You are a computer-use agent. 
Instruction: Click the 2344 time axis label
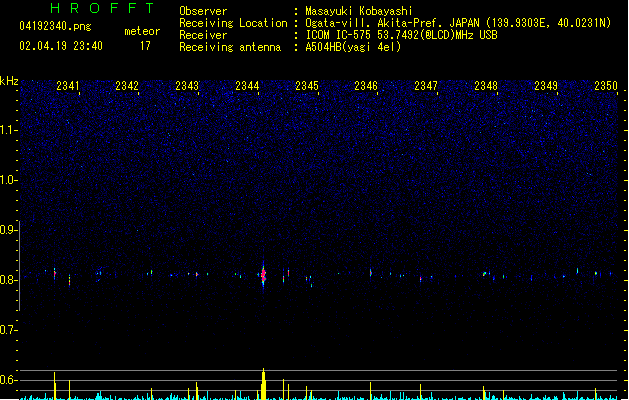(x=247, y=86)
